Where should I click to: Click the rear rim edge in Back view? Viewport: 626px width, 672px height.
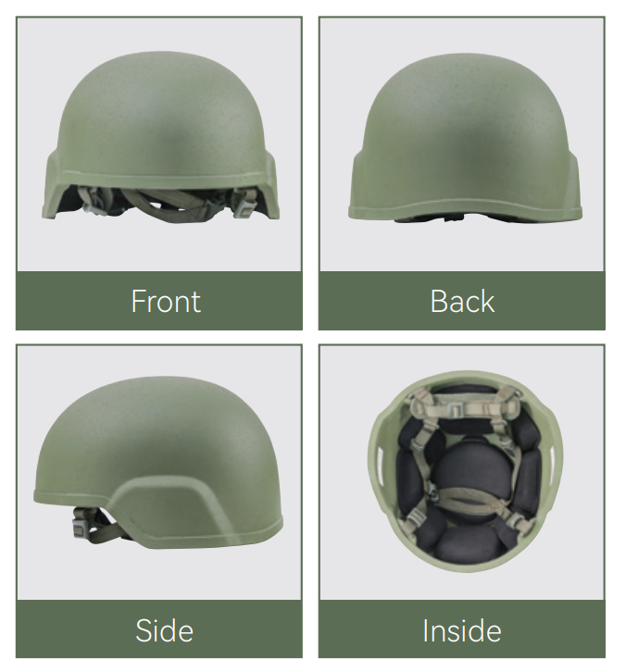(465, 210)
